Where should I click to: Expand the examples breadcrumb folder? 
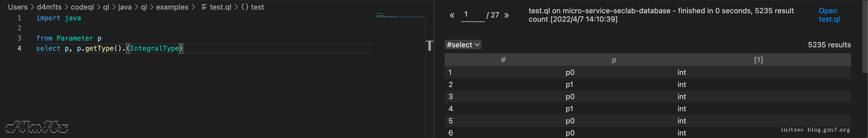tap(172, 7)
